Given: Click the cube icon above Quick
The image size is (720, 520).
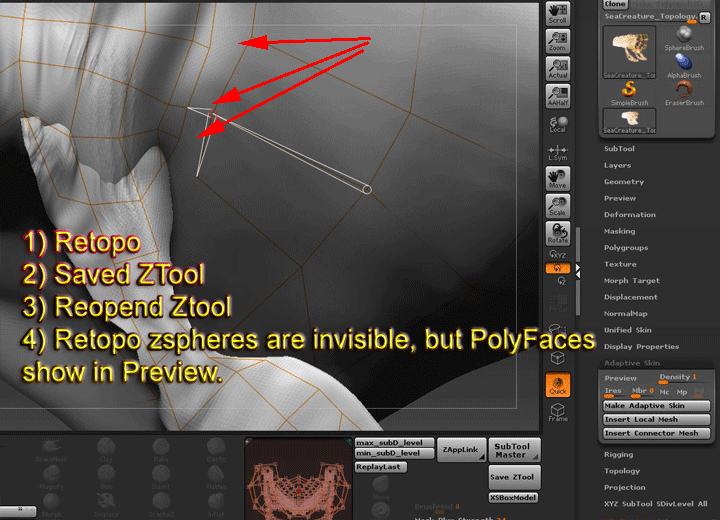Looking at the screenshot, I should tap(557, 358).
